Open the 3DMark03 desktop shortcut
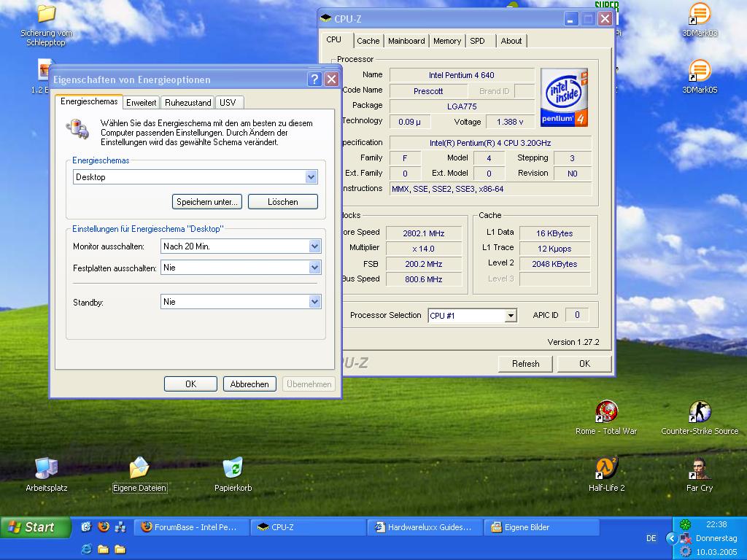Screen dimensions: 747x560 click(700, 20)
